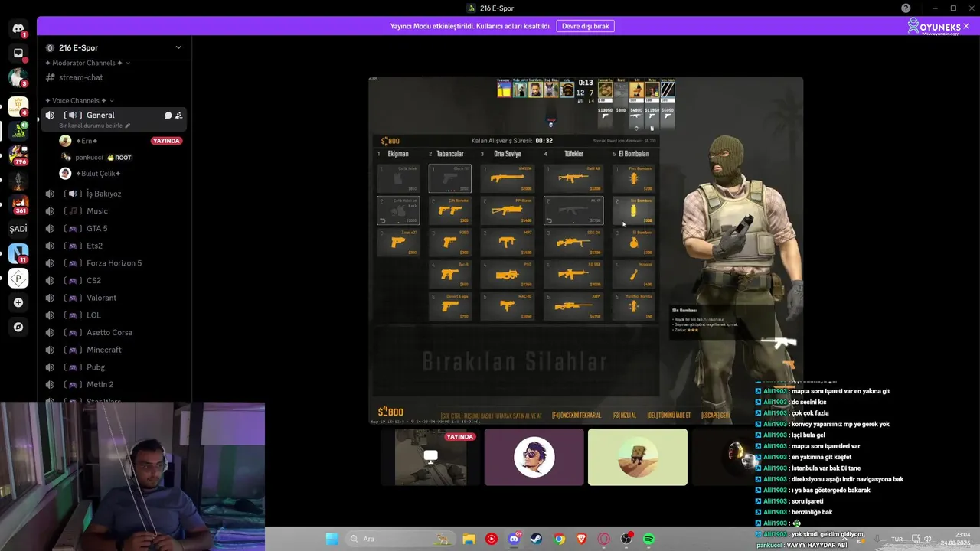Open server with 796 notification badge
980x551 pixels.
[18, 156]
